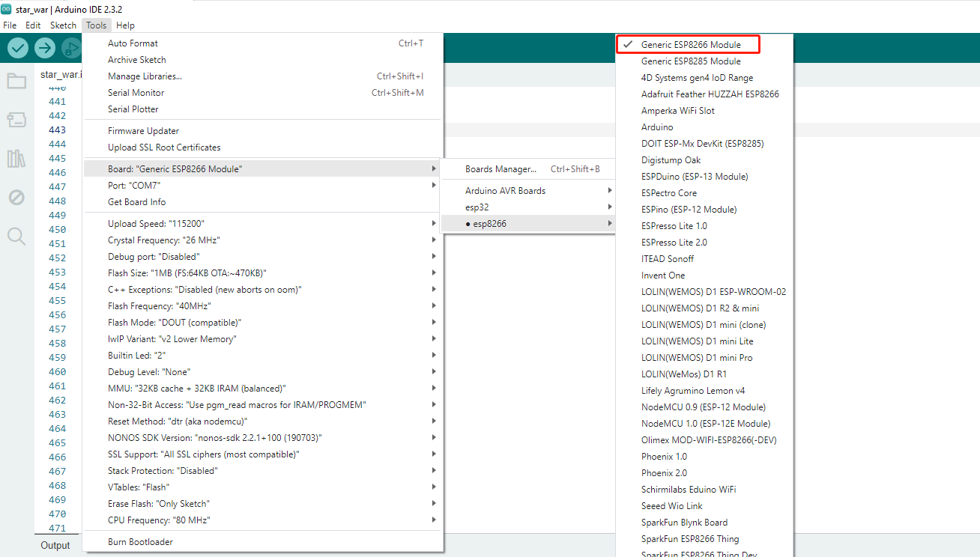Image resolution: width=980 pixels, height=557 pixels.
Task: Open the Search sidebar icon
Action: 16,237
